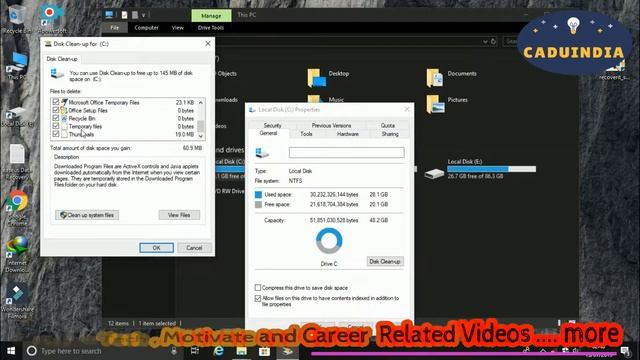The image size is (640, 360).
Task: Click the This PC icon in Explorer title bar
Action: pos(109,15)
